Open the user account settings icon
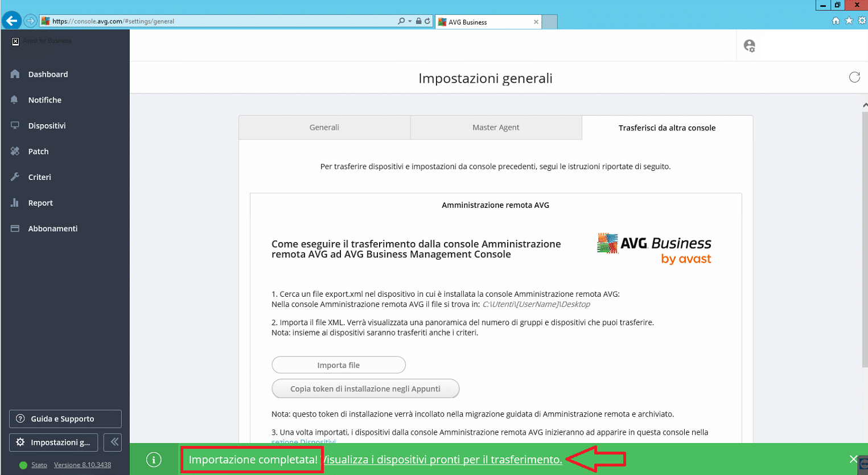 pyautogui.click(x=749, y=46)
